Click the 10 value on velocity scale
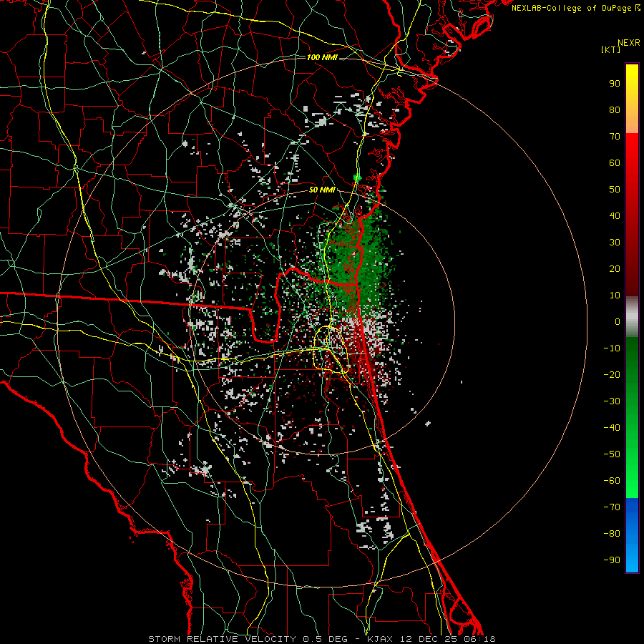This screenshot has width=644, height=644. tap(615, 296)
